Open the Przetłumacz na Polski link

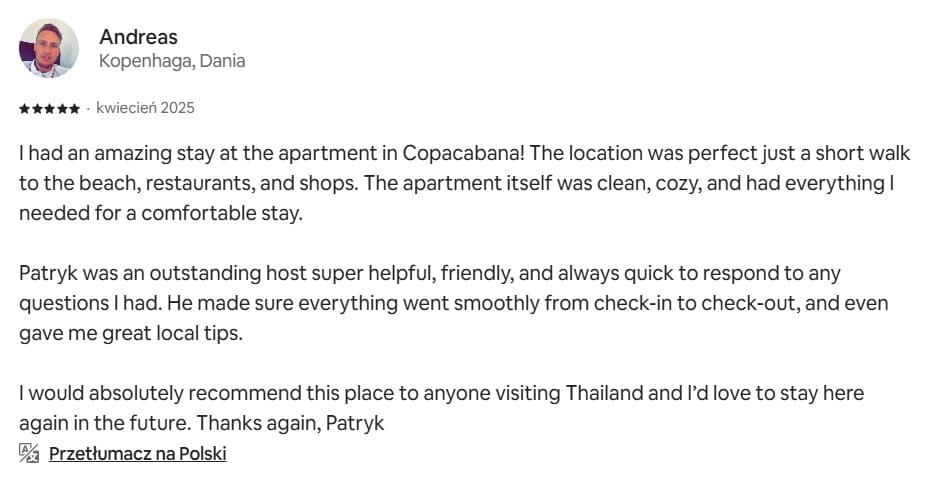coord(138,454)
